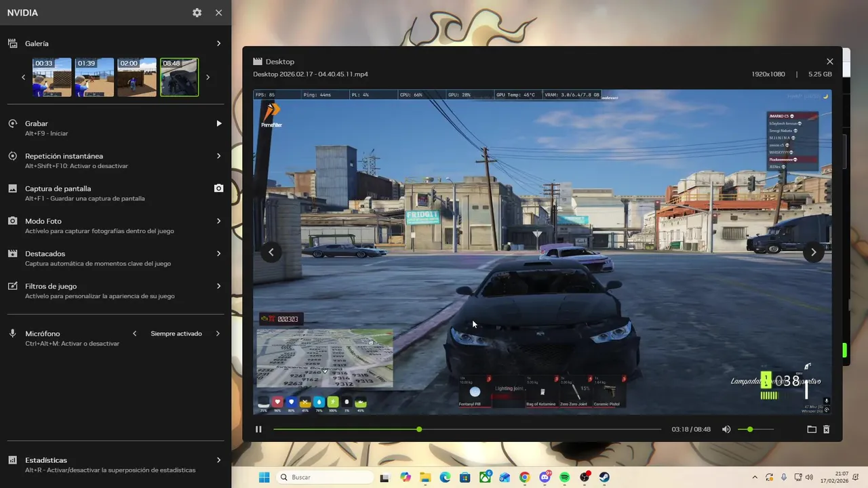Image resolution: width=868 pixels, height=488 pixels.
Task: Open Spotify from the taskbar
Action: pos(565,477)
